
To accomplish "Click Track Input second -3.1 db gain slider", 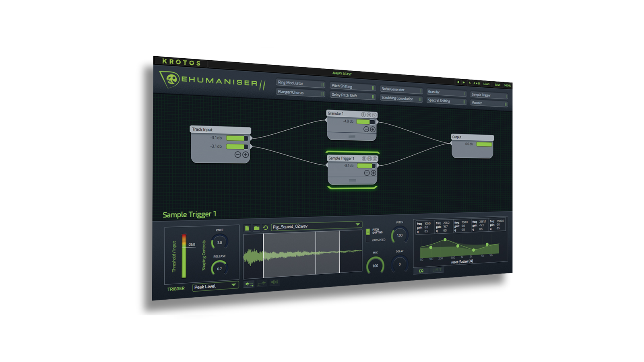I will [x=237, y=146].
